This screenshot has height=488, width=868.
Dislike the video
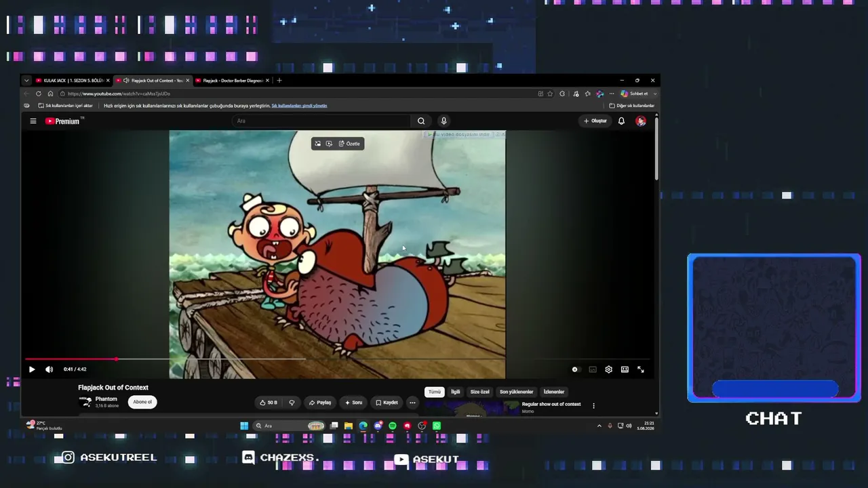292,403
